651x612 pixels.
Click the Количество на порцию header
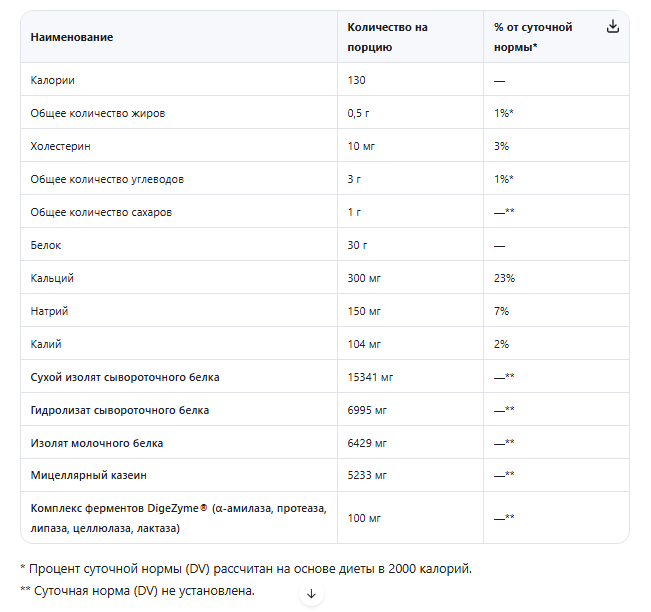point(387,37)
